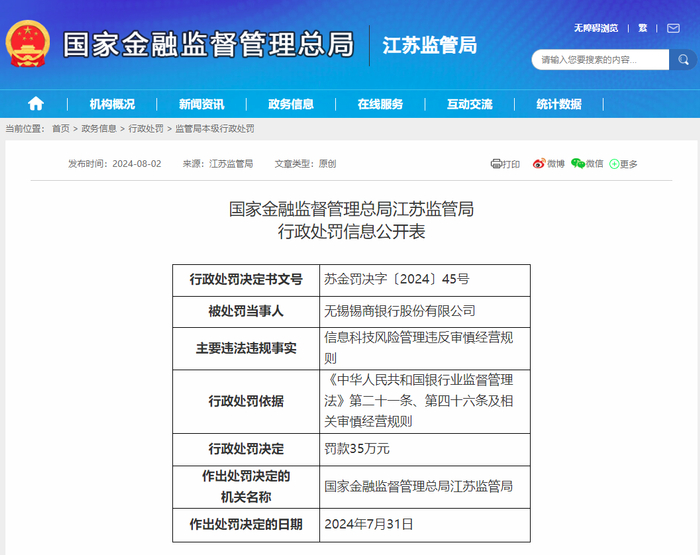Open 互动交流 menu
700x555 pixels.
(470, 104)
